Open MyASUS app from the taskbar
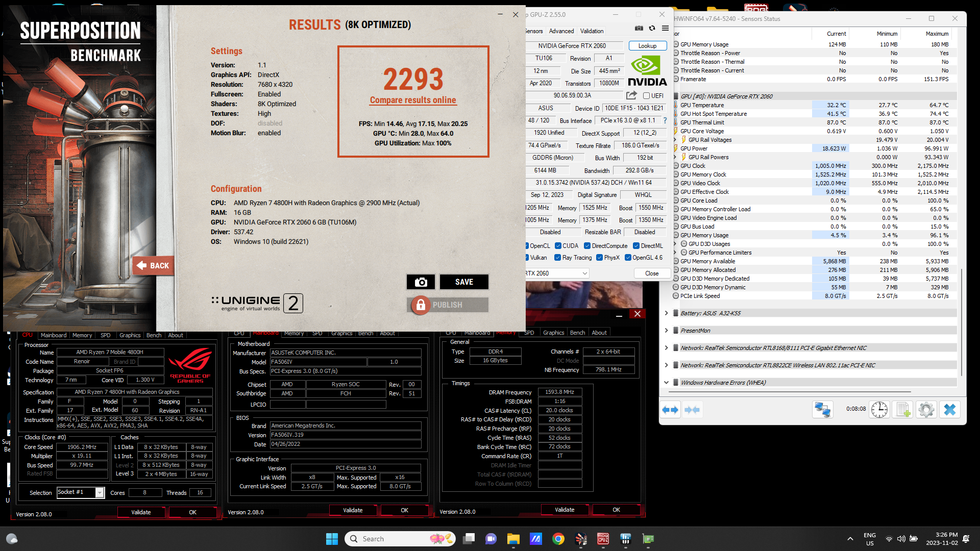Screen dimensions: 980x551 pos(536,539)
